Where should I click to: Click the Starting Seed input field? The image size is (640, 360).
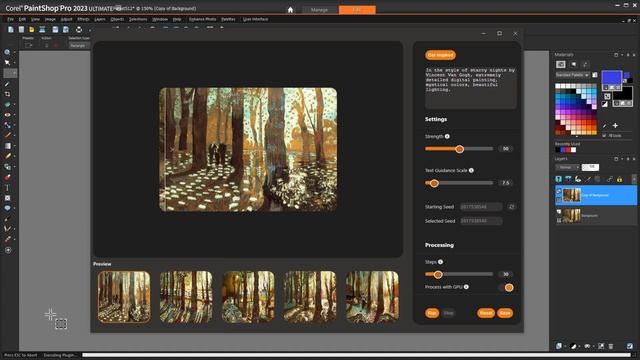pos(481,207)
